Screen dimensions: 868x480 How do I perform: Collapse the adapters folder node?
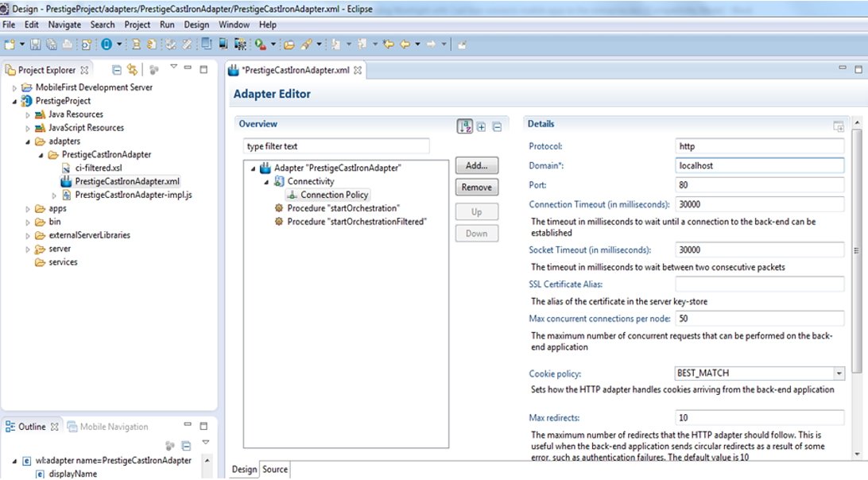[x=28, y=141]
